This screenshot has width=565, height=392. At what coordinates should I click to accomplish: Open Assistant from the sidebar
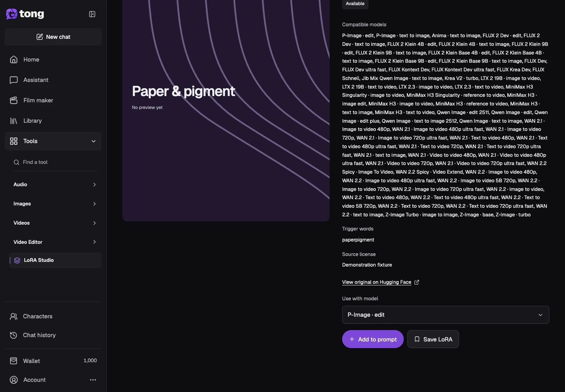tap(53, 80)
